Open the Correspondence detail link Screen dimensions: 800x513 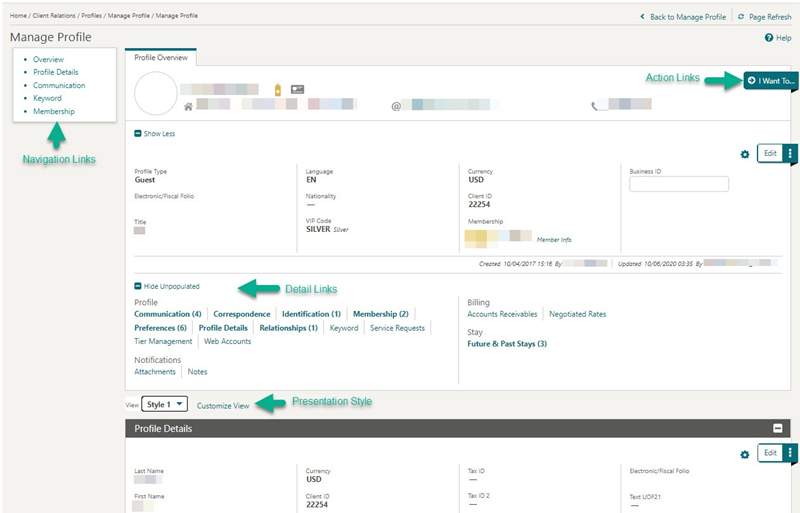click(x=242, y=314)
